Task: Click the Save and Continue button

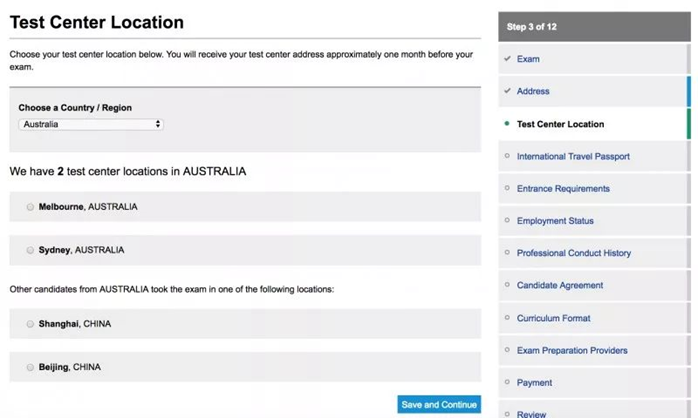Action: [x=438, y=404]
